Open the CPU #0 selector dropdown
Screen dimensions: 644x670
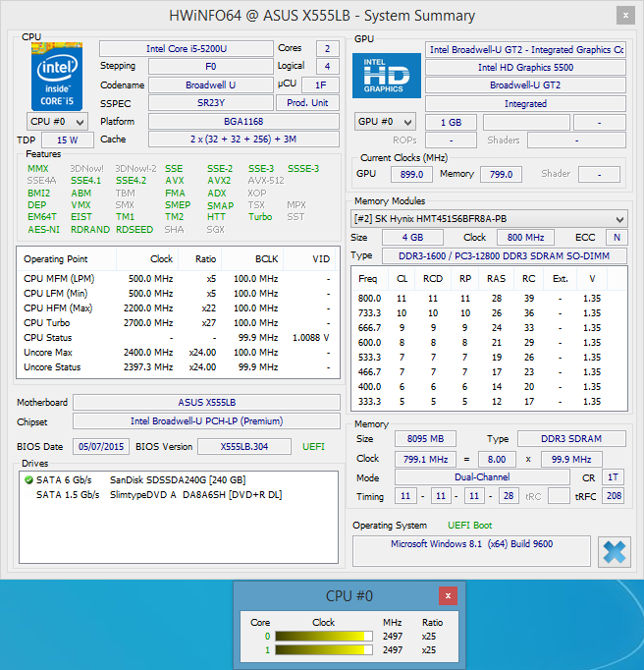(57, 122)
